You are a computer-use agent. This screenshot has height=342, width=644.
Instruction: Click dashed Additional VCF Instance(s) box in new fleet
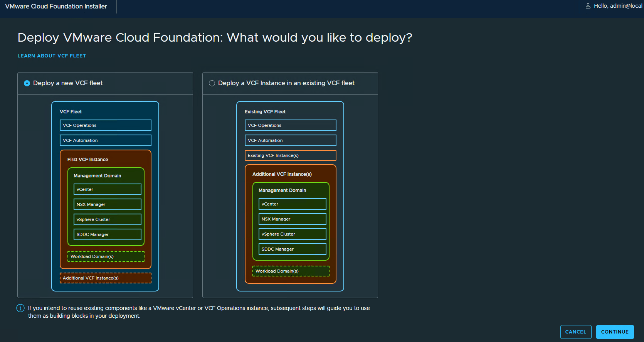(x=106, y=278)
